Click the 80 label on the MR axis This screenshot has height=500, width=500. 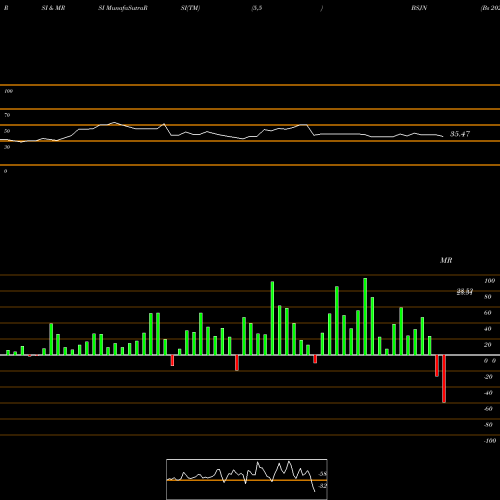tap(488, 297)
